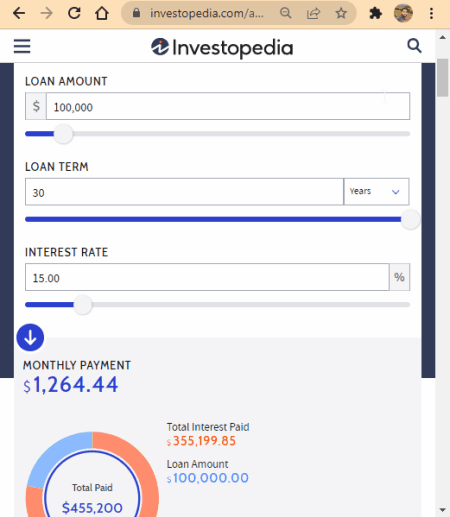Open the browser extensions puzzle icon
Viewport: 450px width, 517px height.
[375, 13]
